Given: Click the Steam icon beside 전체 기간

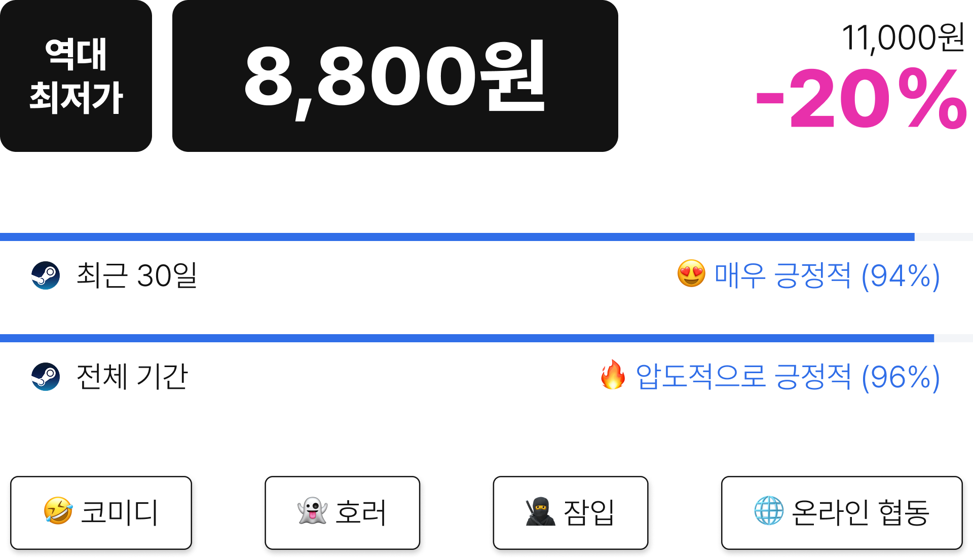Looking at the screenshot, I should 46,377.
